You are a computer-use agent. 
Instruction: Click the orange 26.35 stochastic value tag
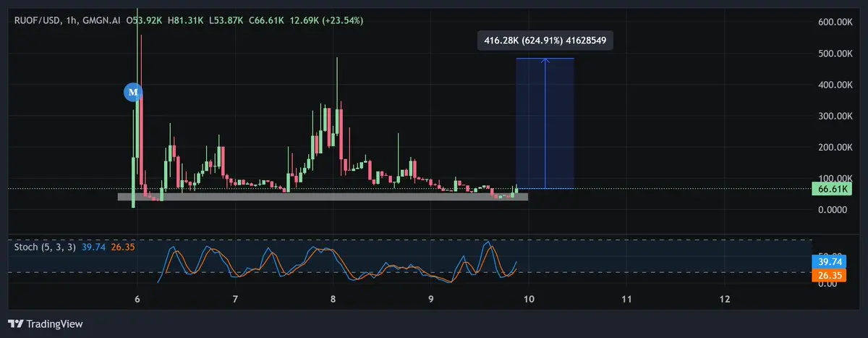pyautogui.click(x=830, y=275)
